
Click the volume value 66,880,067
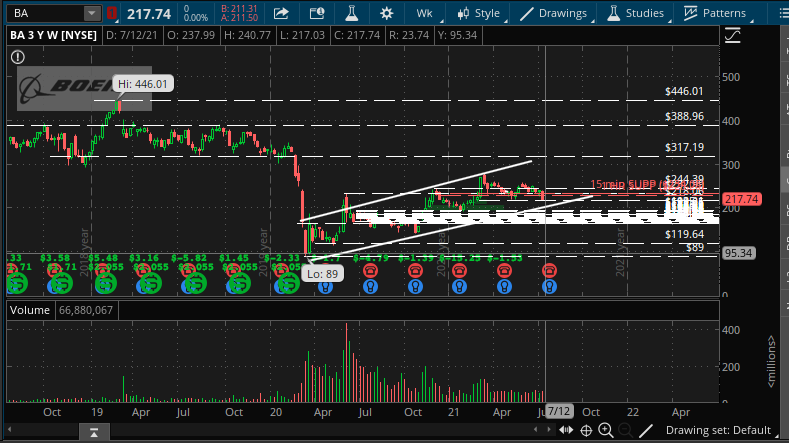tap(86, 310)
